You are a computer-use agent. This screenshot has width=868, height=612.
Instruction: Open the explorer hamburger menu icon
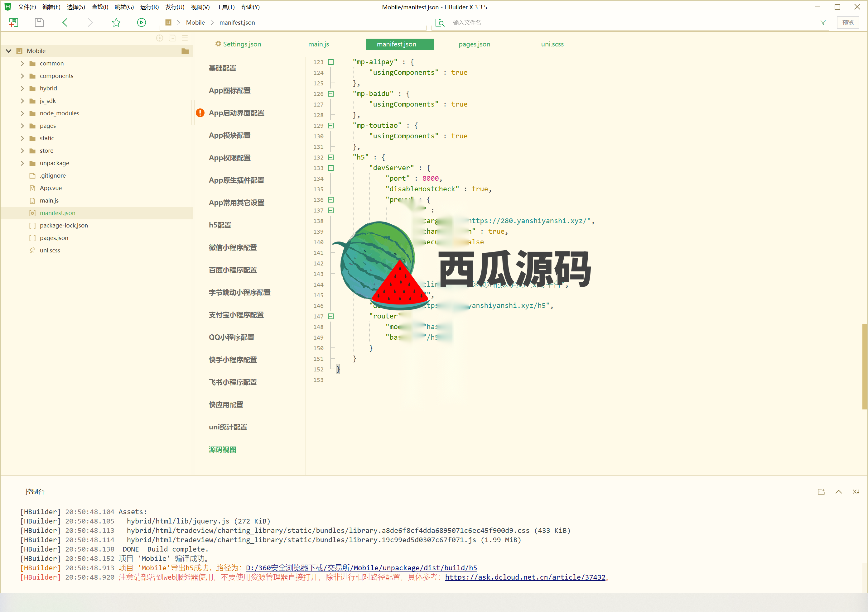coord(185,38)
